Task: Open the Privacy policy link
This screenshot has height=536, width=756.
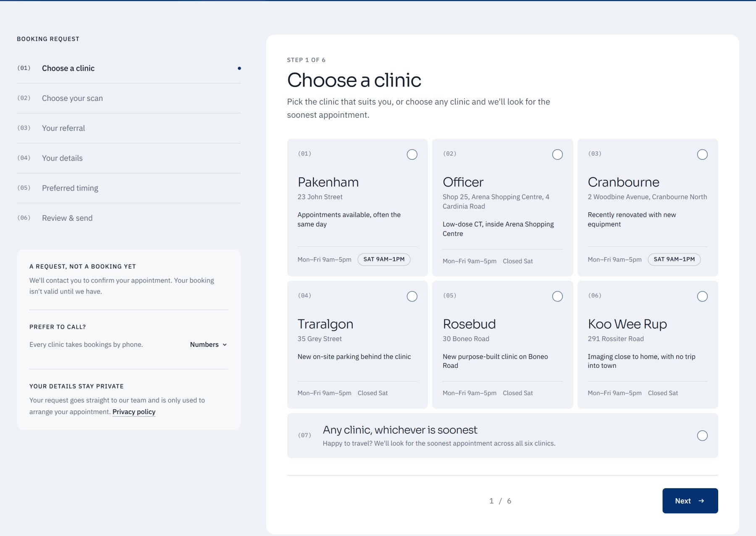Action: (134, 412)
